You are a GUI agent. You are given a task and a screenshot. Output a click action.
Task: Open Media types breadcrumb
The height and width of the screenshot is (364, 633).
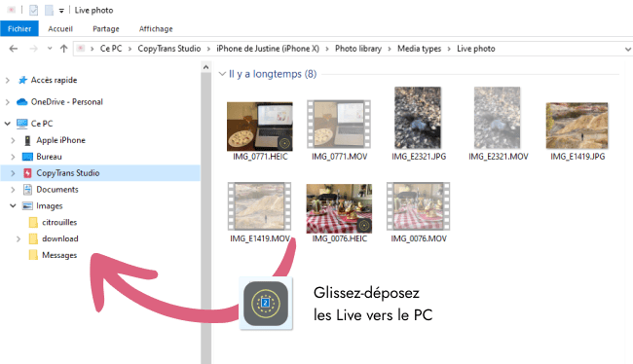(419, 49)
